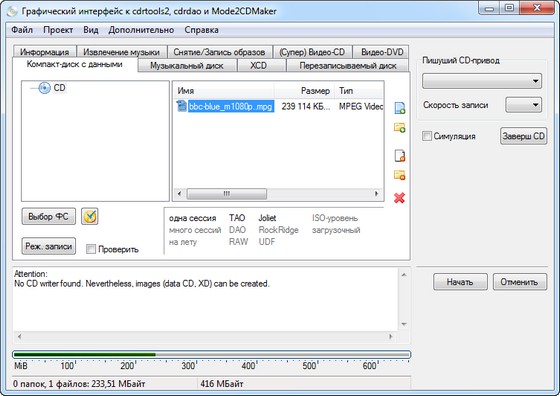
Task: Switch to the Видео-DVD tab
Action: 382,52
